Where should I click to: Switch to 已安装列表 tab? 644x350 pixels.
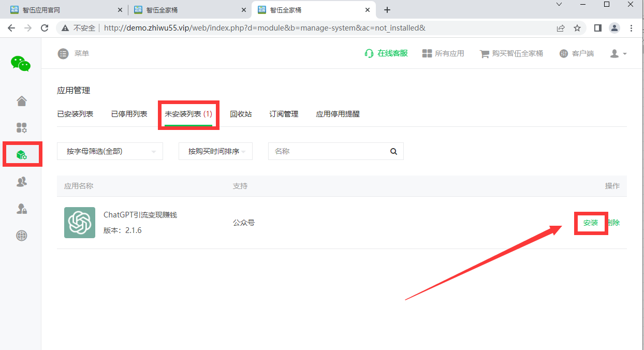(x=75, y=114)
